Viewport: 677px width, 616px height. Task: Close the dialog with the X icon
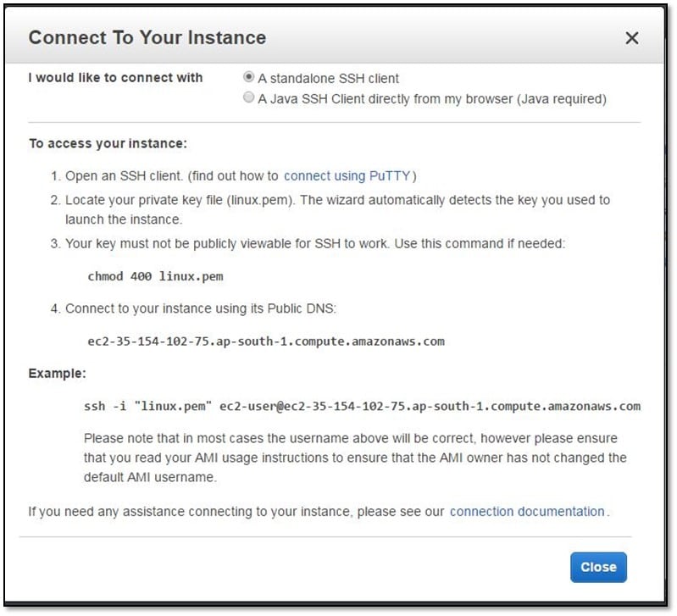(631, 38)
